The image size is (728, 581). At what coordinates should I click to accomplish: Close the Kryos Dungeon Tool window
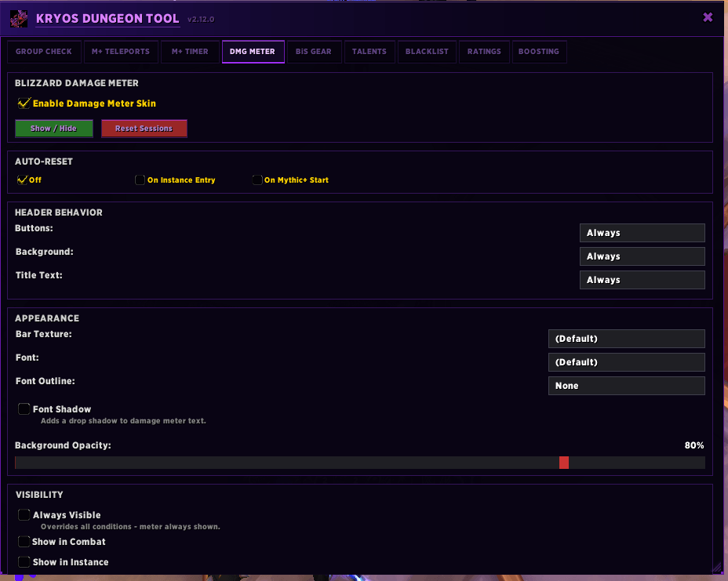[708, 17]
